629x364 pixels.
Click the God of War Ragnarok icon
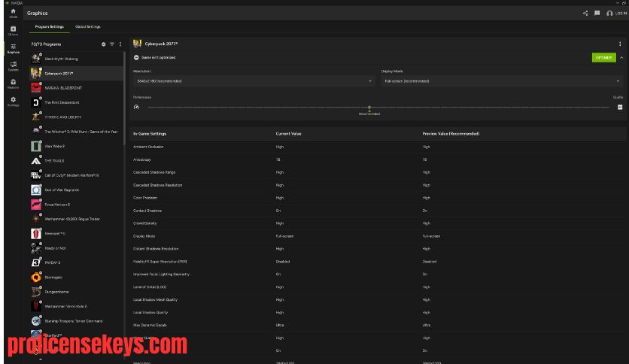point(36,190)
